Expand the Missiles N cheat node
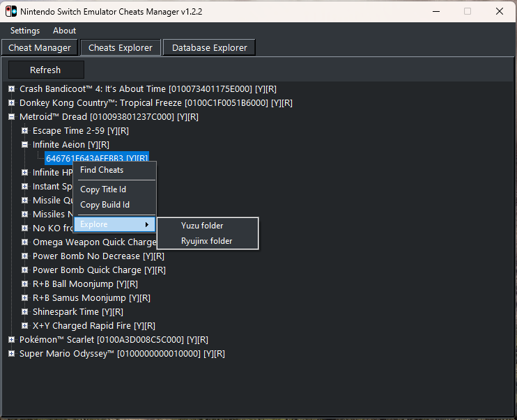 [24, 215]
